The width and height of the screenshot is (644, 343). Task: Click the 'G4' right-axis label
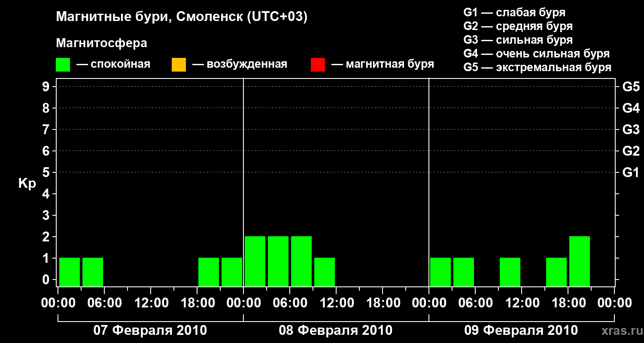tap(631, 108)
